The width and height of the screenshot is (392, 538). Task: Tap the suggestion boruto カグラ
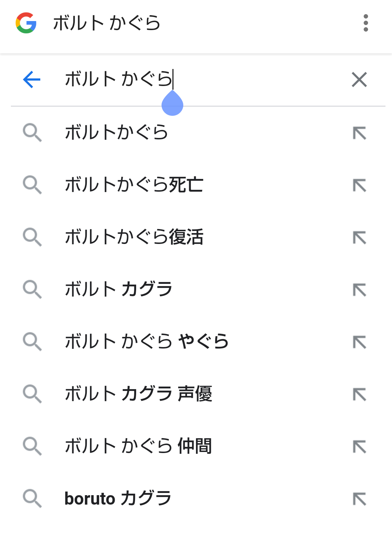[118, 498]
